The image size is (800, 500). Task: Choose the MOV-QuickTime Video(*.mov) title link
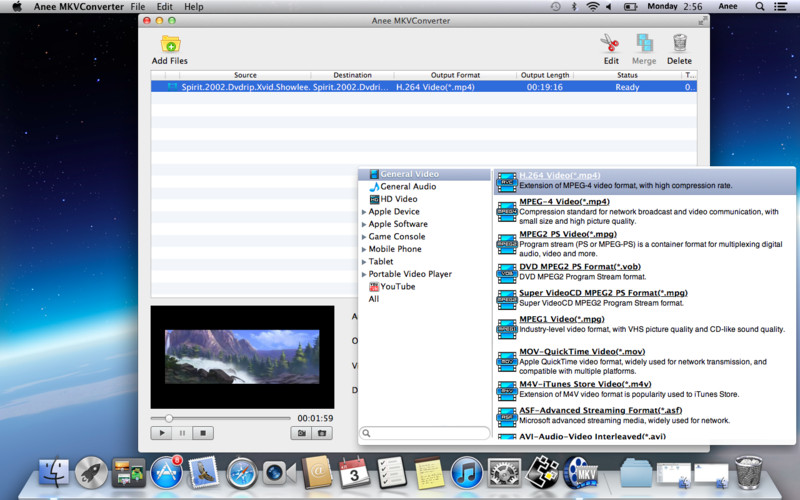tap(582, 352)
